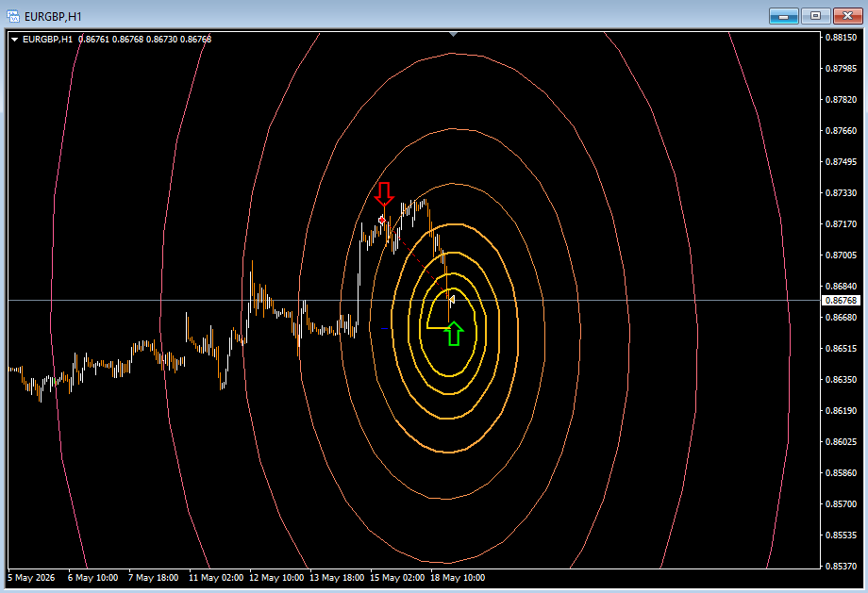
Task: Click the 13 May 18:00 time label
Action: pos(337,578)
